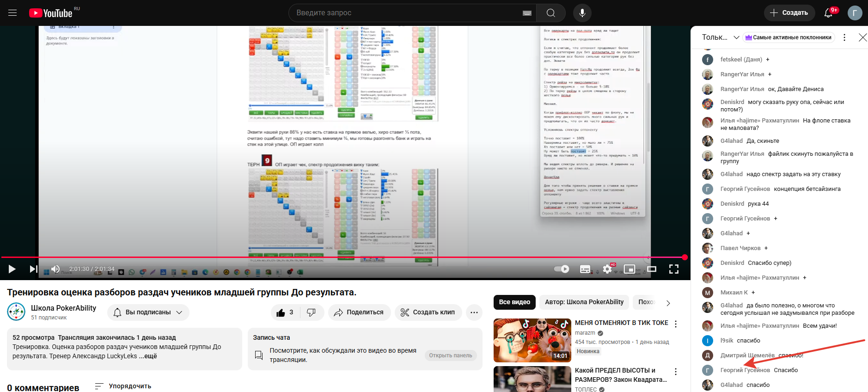Click Павел Чирков chat avatar
868x392 pixels.
[708, 248]
